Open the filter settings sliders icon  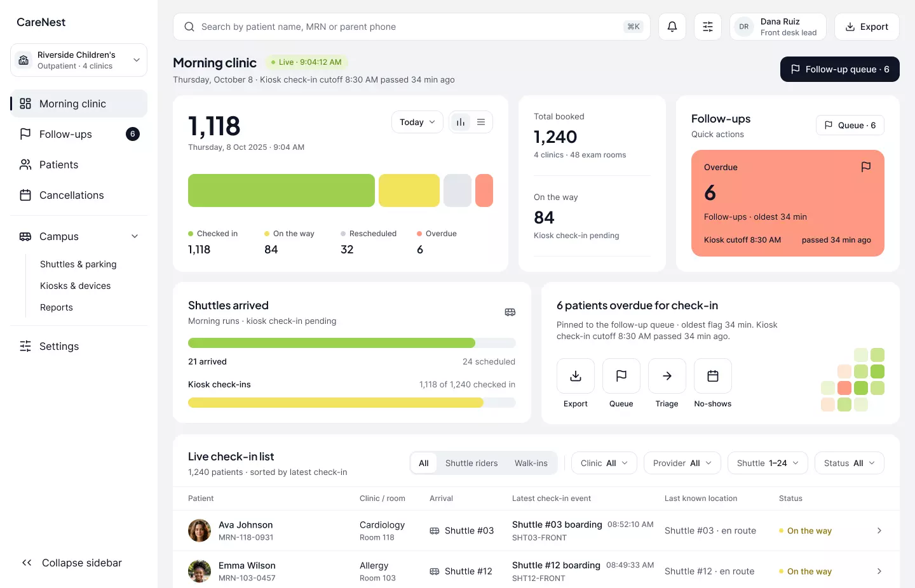coord(708,27)
